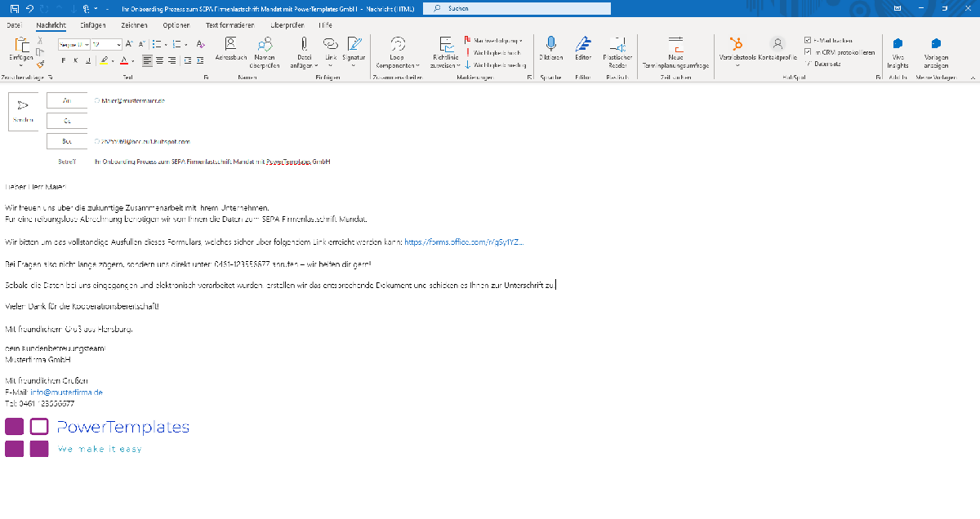980x519 pixels.
Task: Open the Microsoft Editor pane
Action: [x=582, y=51]
